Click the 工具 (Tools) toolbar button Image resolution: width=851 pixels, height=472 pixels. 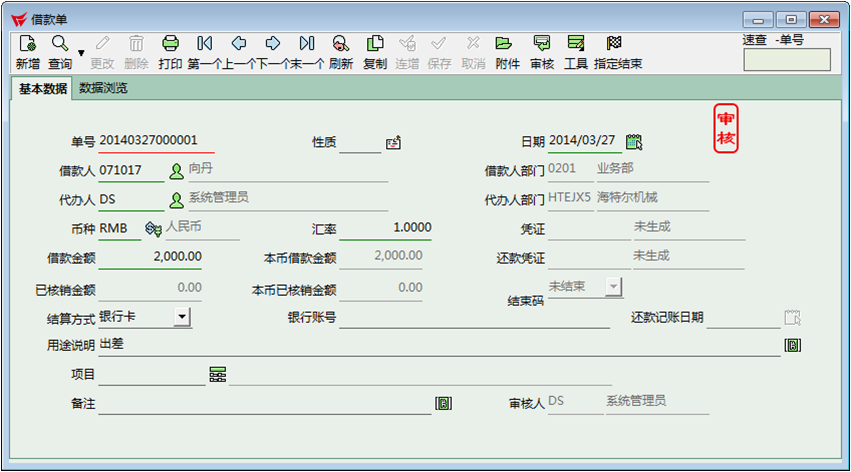click(x=575, y=44)
